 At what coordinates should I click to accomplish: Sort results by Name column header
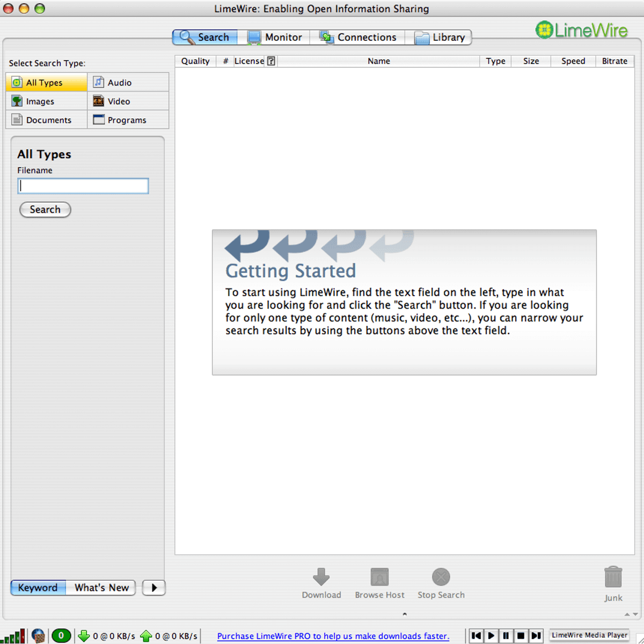[378, 61]
